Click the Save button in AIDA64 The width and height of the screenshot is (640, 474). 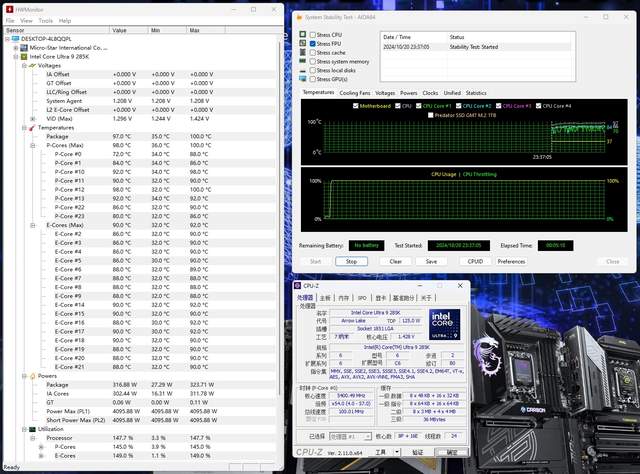coord(431,261)
